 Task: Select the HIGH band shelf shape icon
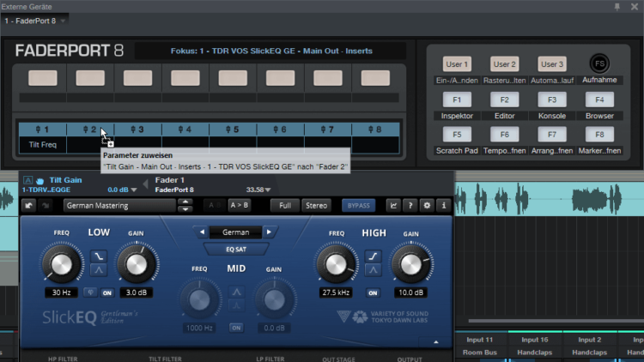pos(373,256)
